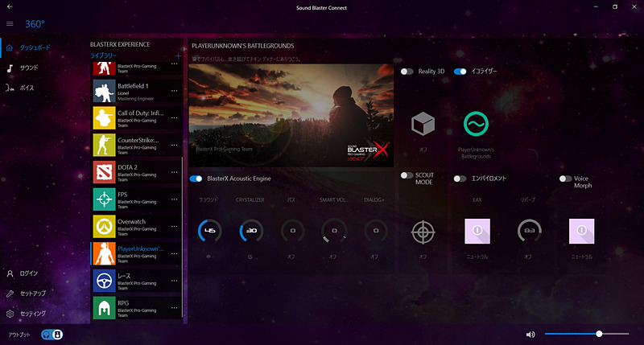Click the gear settings icon
Image resolution: width=644 pixels, height=345 pixels.
coord(10,314)
